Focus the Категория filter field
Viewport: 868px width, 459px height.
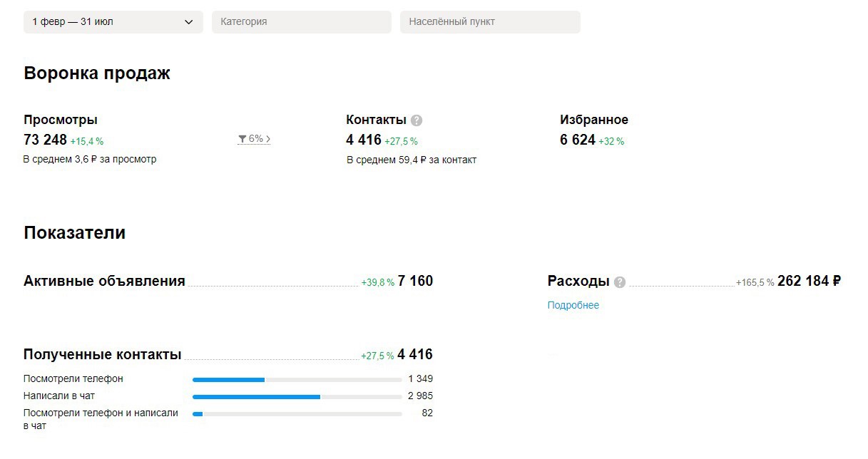[301, 22]
